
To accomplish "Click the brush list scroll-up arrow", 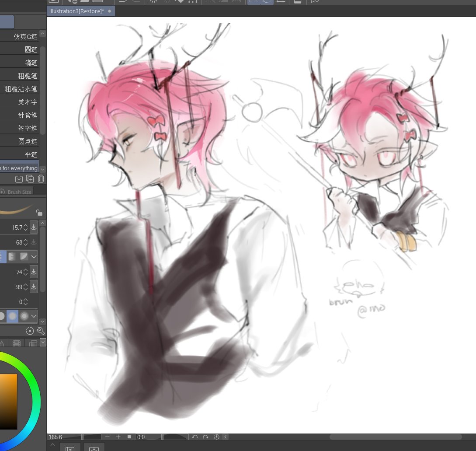I will tap(43, 34).
